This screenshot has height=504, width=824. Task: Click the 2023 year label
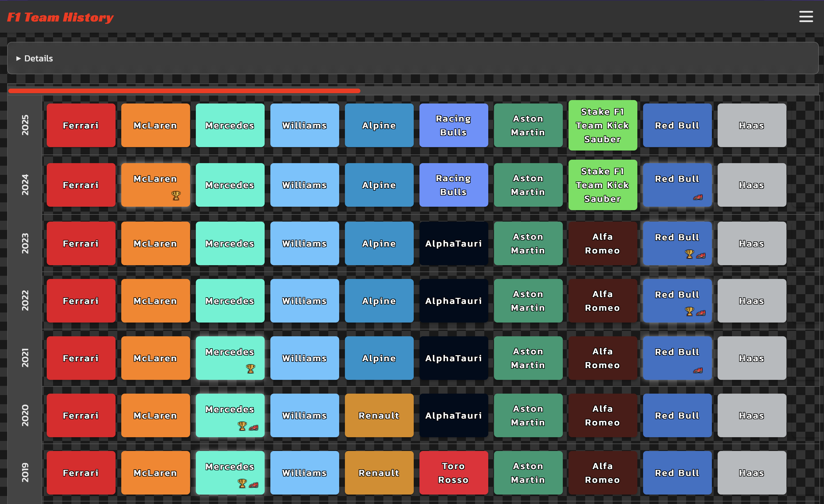[25, 243]
